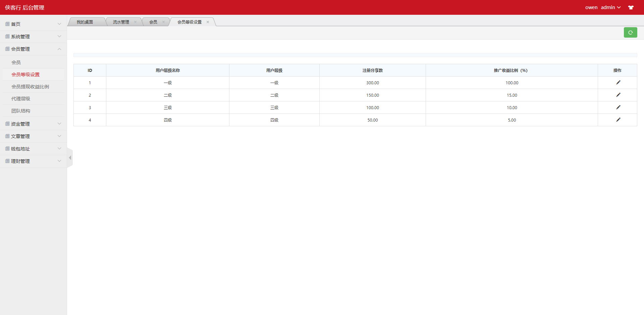The height and width of the screenshot is (315, 644).
Task: Expand the 钱包地址 chevron
Action: pyautogui.click(x=59, y=148)
